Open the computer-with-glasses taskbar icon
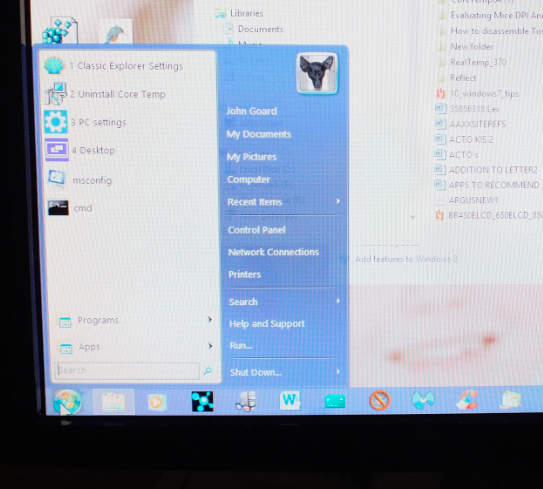The width and height of the screenshot is (543, 489). [x=246, y=401]
